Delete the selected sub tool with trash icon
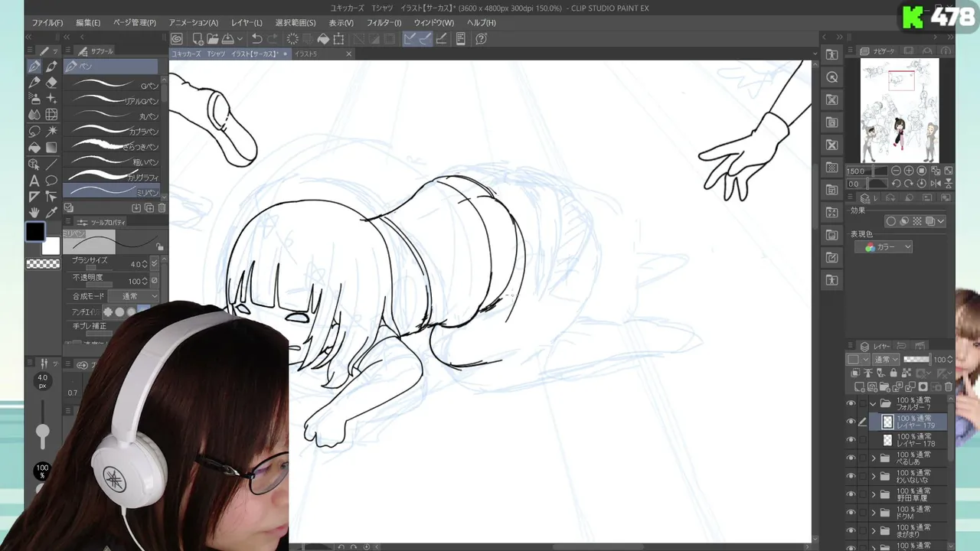This screenshot has height=551, width=980. (x=162, y=207)
